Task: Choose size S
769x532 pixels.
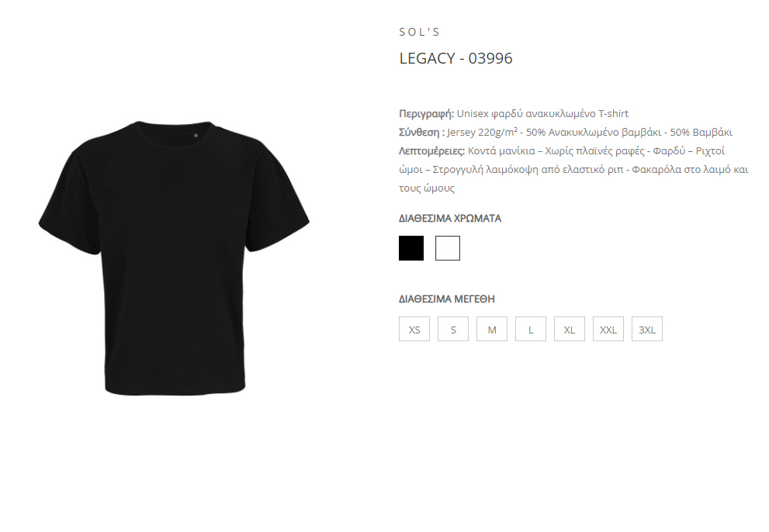Action: 453,329
